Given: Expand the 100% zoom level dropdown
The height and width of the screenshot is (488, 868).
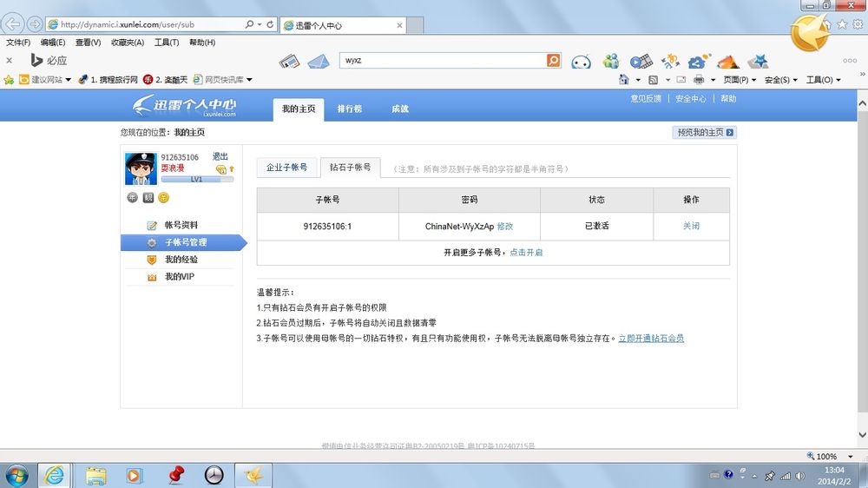Looking at the screenshot, I should click(851, 457).
